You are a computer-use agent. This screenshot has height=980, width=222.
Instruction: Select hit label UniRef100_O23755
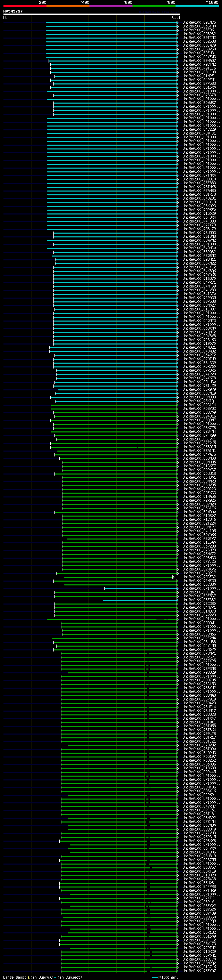199,860
